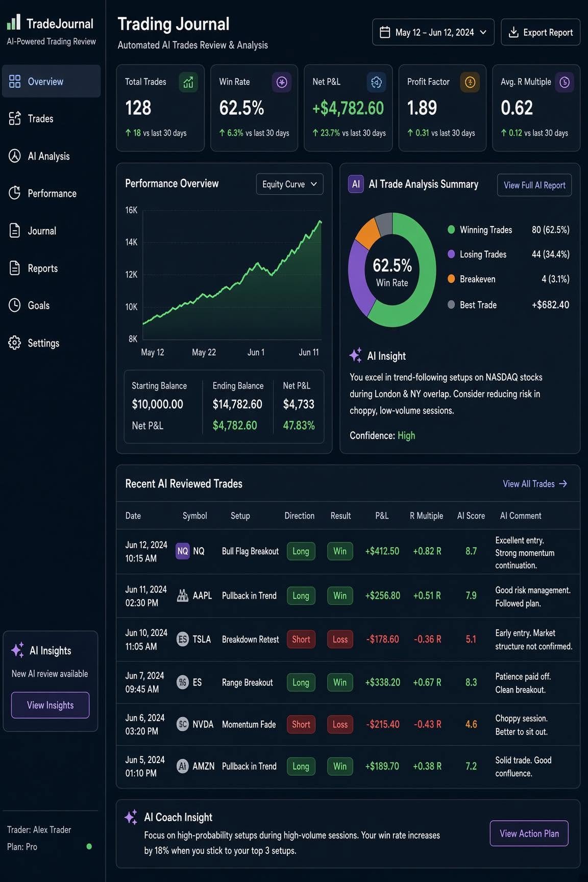Screen dimensions: 588x882
Task: Click the Date column header
Action: coord(133,516)
